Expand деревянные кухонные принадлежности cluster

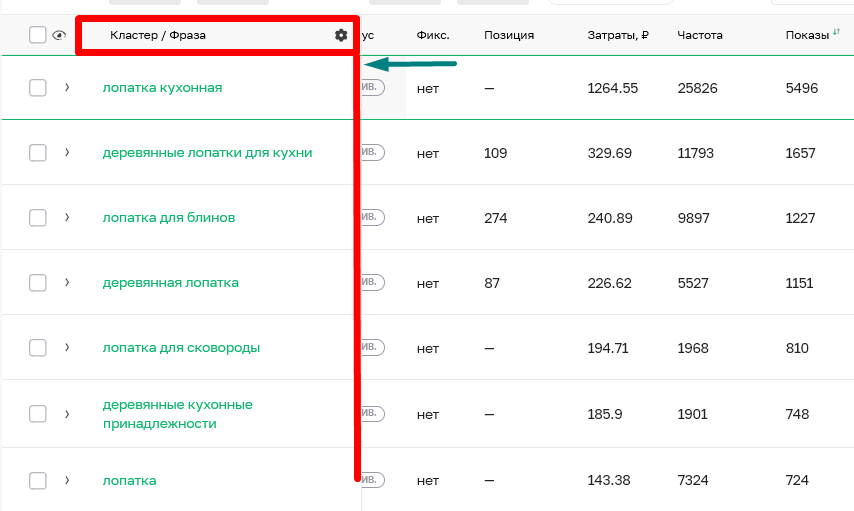point(67,414)
